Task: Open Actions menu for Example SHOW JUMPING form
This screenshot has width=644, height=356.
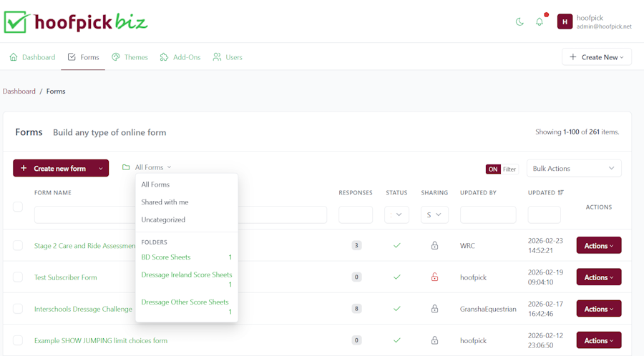Action: tap(599, 340)
